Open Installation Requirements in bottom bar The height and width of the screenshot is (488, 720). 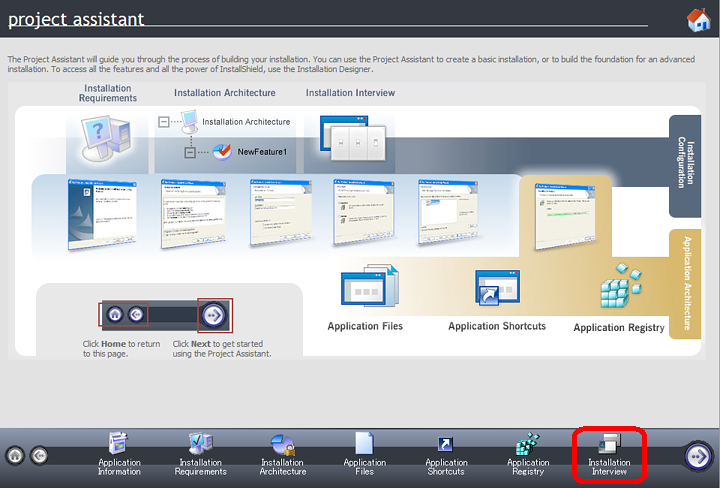201,453
